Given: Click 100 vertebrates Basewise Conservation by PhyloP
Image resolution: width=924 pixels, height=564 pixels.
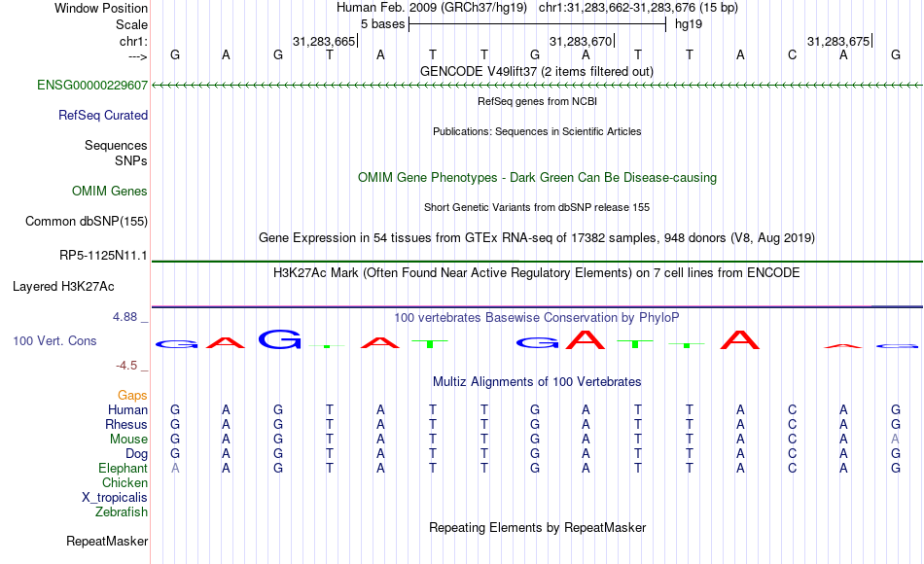Looking at the screenshot, I should point(537,318).
